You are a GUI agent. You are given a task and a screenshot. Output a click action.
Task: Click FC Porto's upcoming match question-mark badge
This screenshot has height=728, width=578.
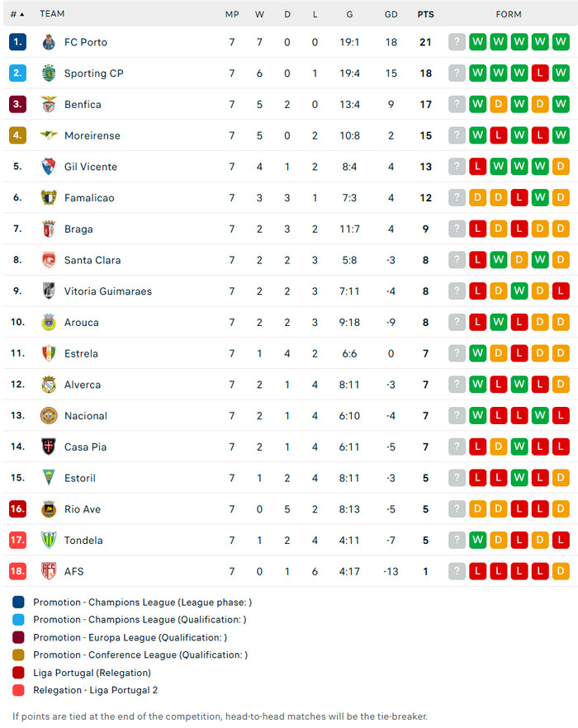point(457,42)
